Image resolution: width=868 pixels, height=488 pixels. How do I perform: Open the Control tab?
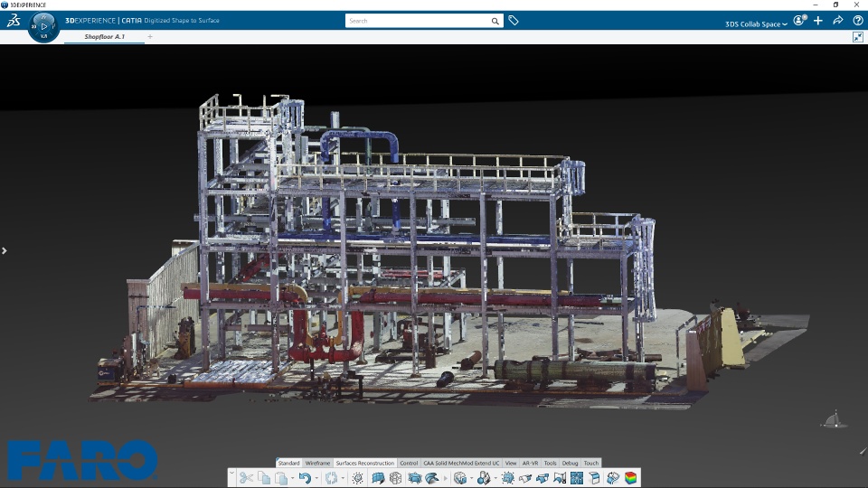409,463
